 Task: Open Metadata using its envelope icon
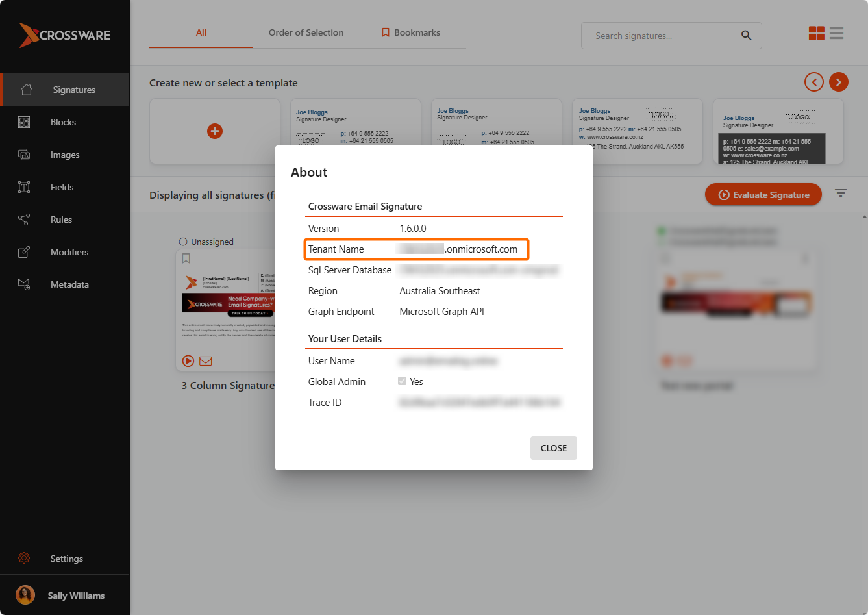coord(24,284)
